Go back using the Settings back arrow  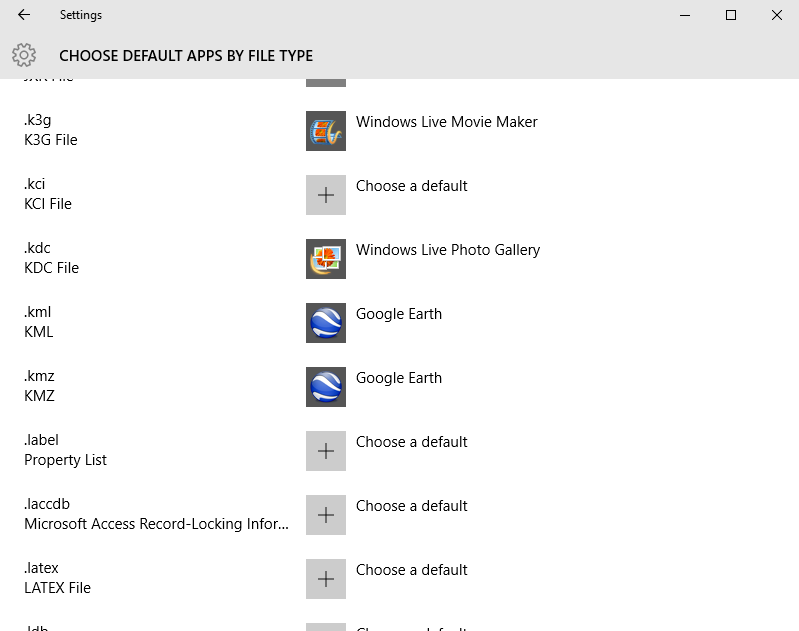(x=24, y=15)
